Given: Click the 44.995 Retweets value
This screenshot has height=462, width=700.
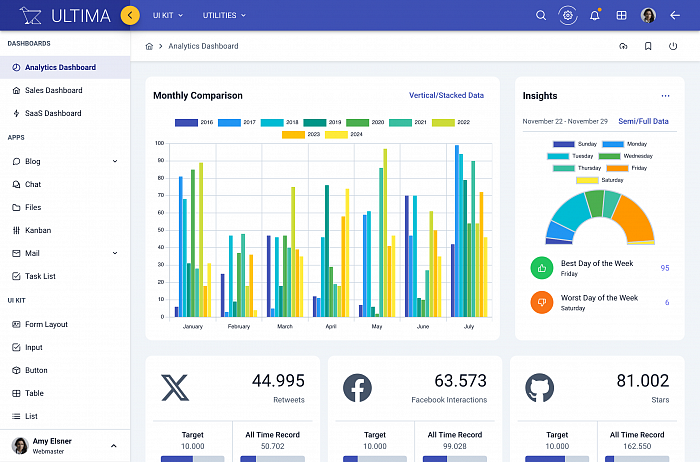Looking at the screenshot, I should pos(278,381).
